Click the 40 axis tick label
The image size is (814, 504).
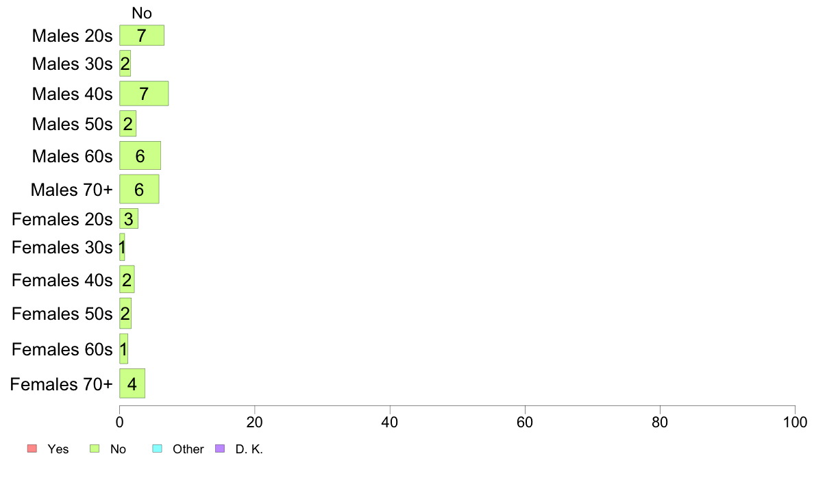coord(390,423)
